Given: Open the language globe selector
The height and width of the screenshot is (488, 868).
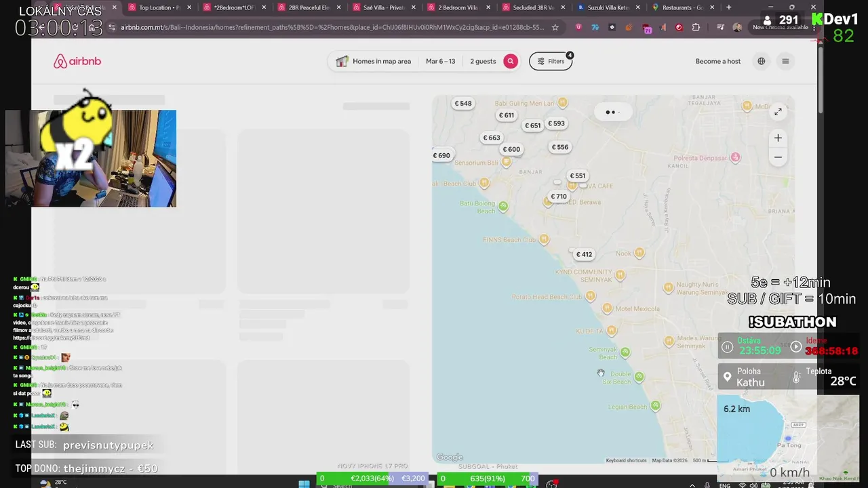Looking at the screenshot, I should (761, 61).
